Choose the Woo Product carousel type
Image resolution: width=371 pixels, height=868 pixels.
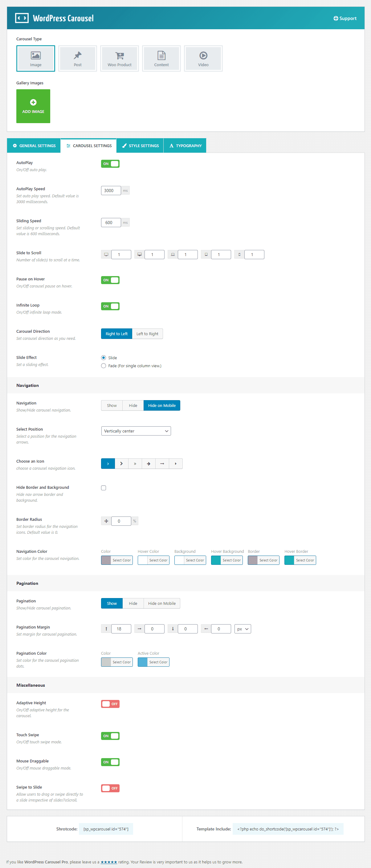point(119,58)
